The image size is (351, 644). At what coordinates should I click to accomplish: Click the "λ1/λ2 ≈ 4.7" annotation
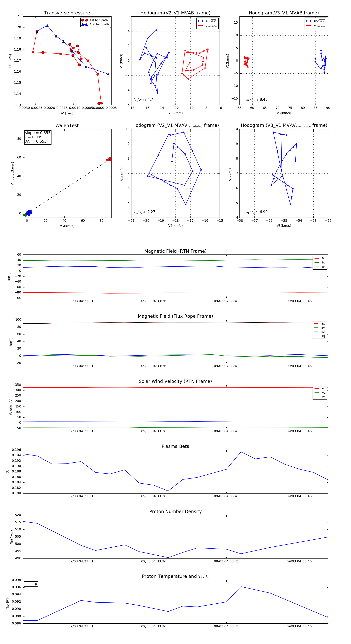(x=143, y=100)
